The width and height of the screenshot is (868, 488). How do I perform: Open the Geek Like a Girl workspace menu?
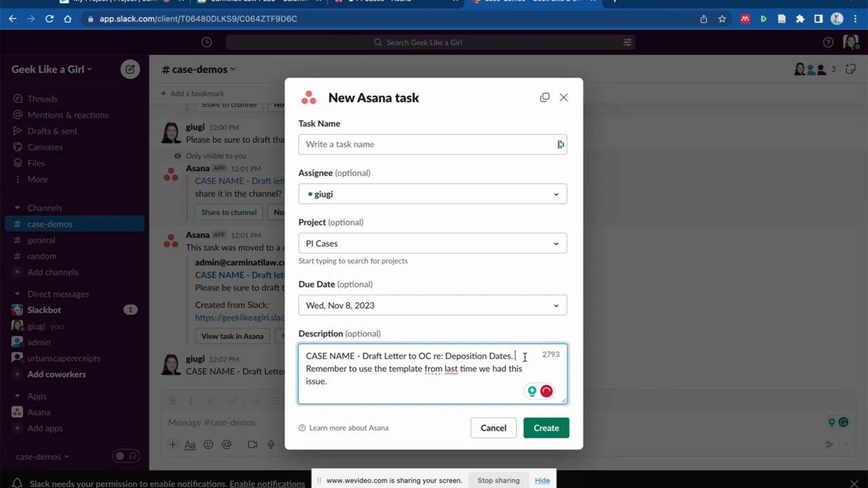click(52, 69)
